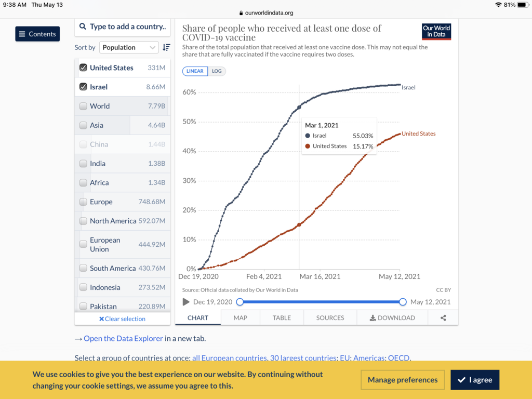Image resolution: width=532 pixels, height=399 pixels.
Task: Uncheck the Israel checkbox
Action: click(83, 87)
